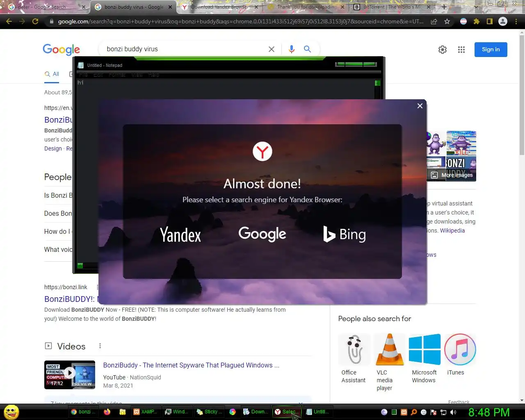This screenshot has width=525, height=420.
Task: Open the Windows start smiley button
Action: tap(11, 412)
